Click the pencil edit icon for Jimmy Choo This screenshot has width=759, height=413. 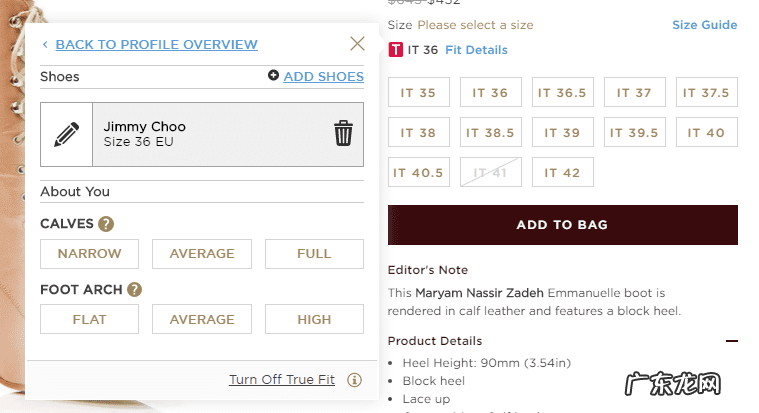pyautogui.click(x=66, y=134)
